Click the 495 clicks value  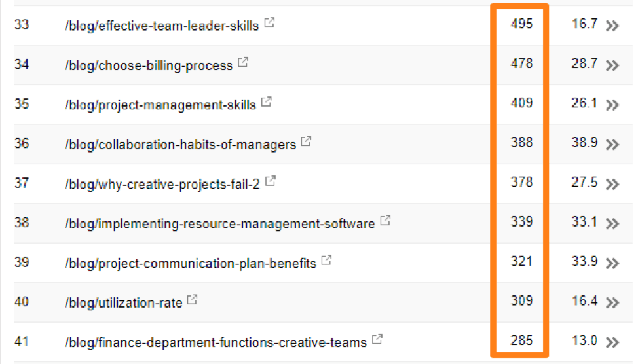pyautogui.click(x=522, y=24)
